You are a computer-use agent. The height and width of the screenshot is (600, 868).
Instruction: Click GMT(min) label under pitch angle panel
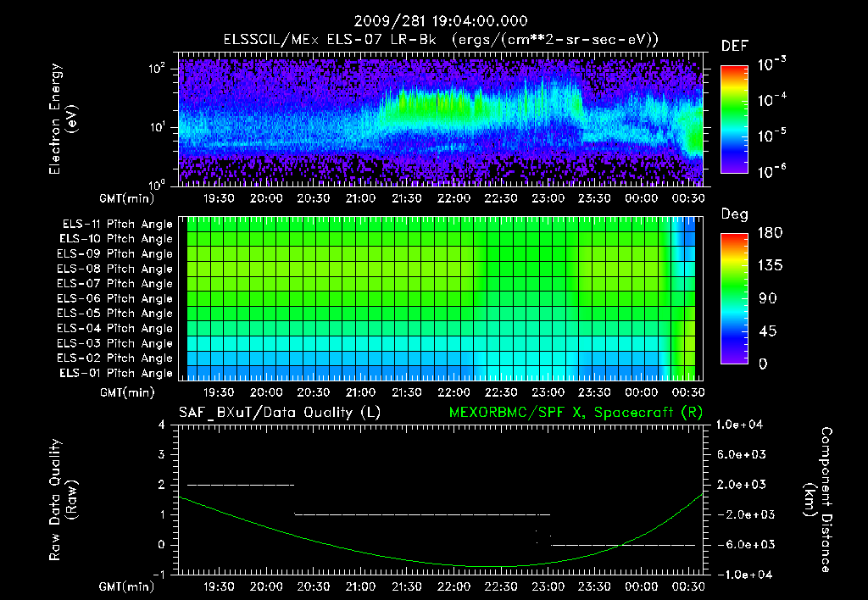click(127, 392)
